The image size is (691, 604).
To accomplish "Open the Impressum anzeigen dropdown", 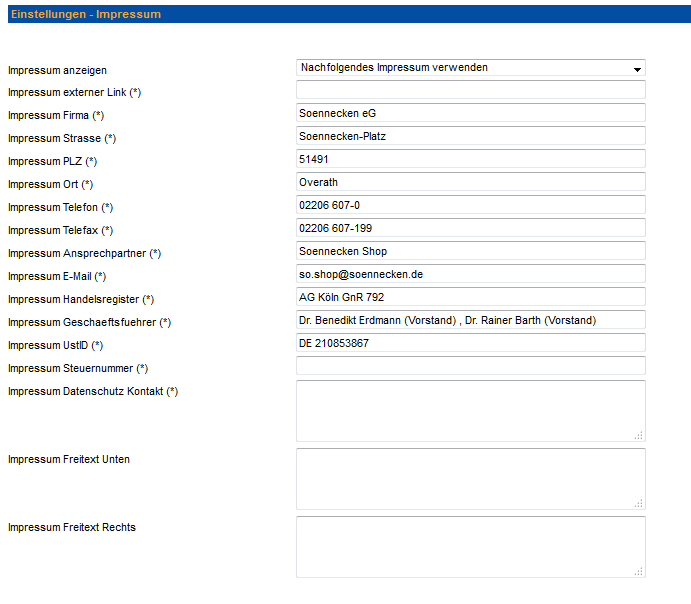I will (x=471, y=68).
